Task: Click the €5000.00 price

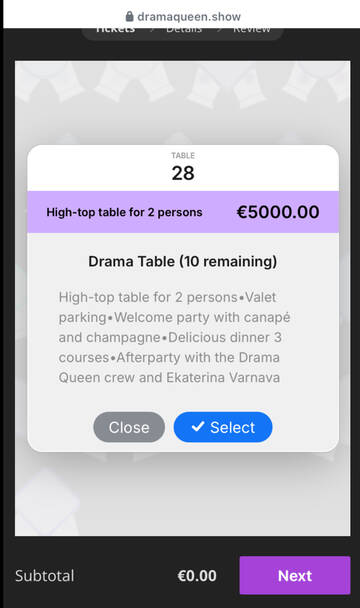Action: click(278, 212)
